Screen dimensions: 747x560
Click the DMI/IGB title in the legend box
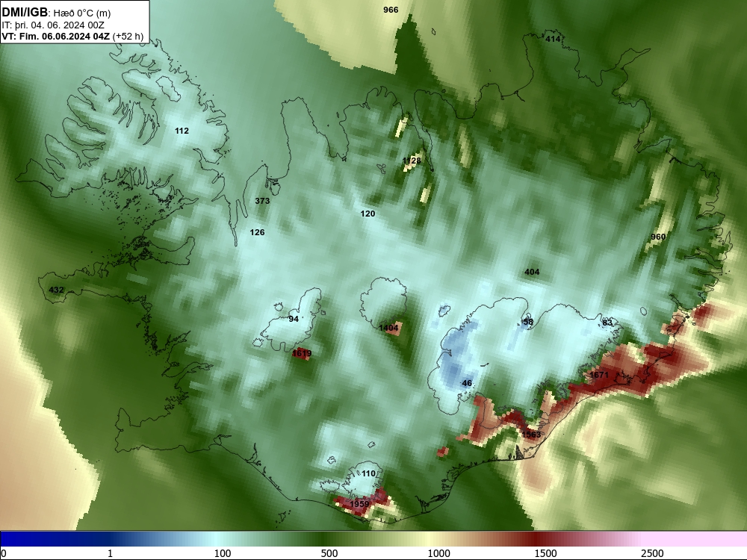pyautogui.click(x=25, y=13)
